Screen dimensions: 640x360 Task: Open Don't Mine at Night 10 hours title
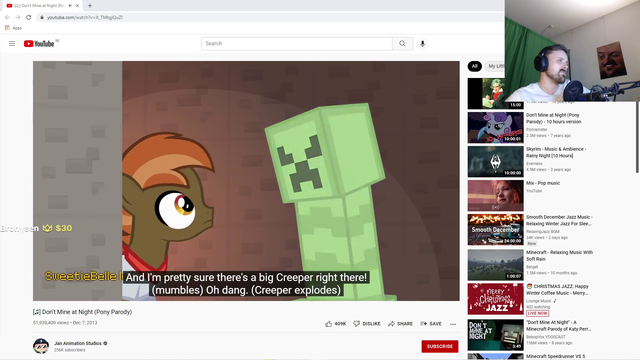click(553, 118)
